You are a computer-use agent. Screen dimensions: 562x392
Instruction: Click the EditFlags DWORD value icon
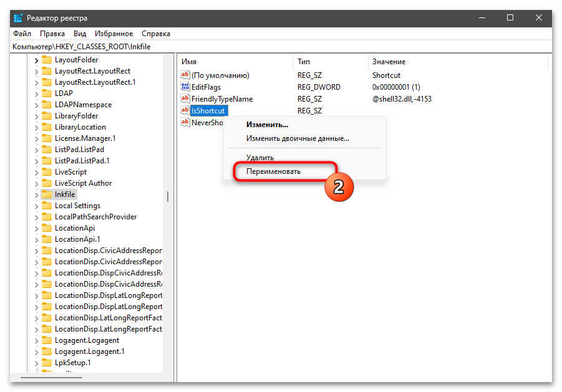pyautogui.click(x=185, y=87)
